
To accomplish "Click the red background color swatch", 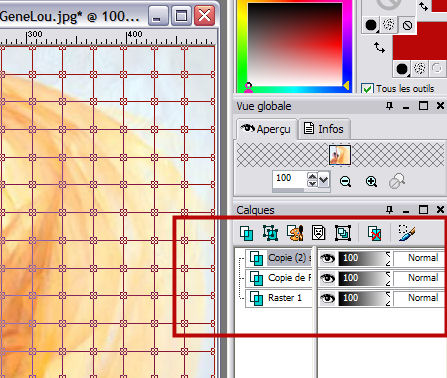I will 420,41.
